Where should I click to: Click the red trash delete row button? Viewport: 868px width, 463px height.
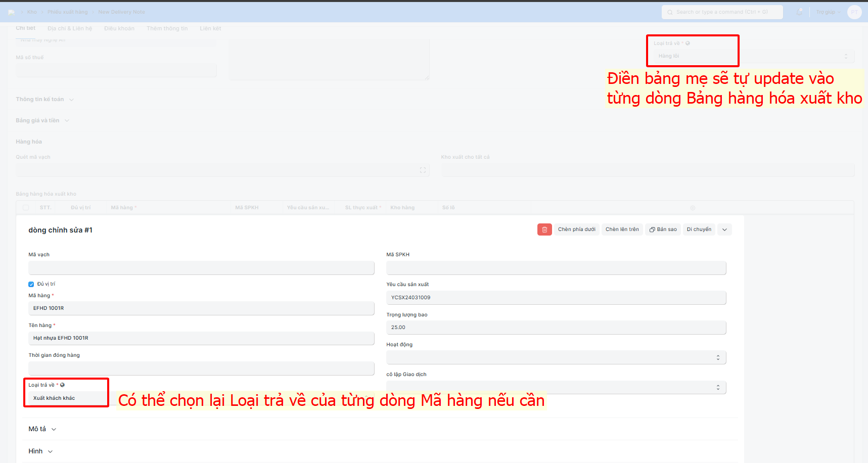544,229
